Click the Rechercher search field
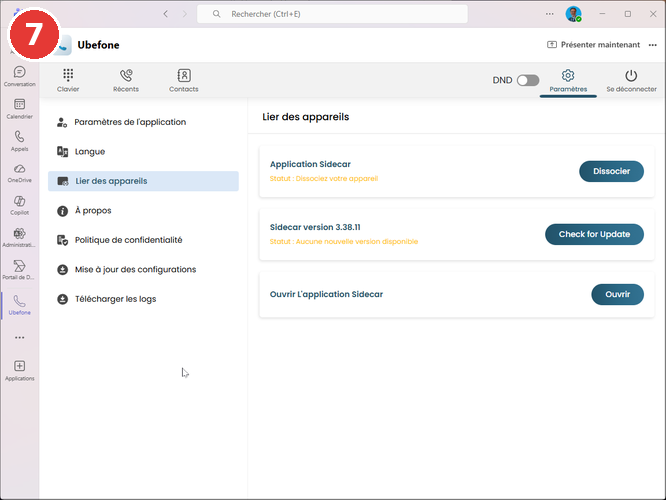The width and height of the screenshot is (666, 500). coord(332,14)
